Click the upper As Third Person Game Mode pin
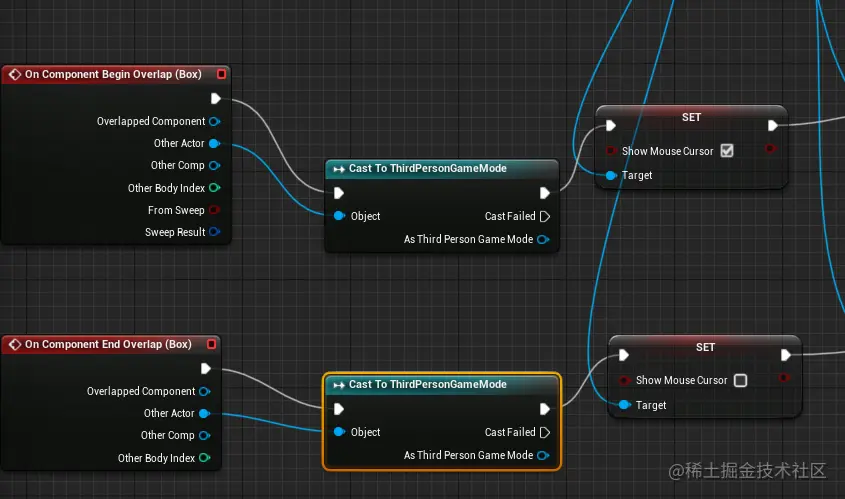 pos(544,239)
